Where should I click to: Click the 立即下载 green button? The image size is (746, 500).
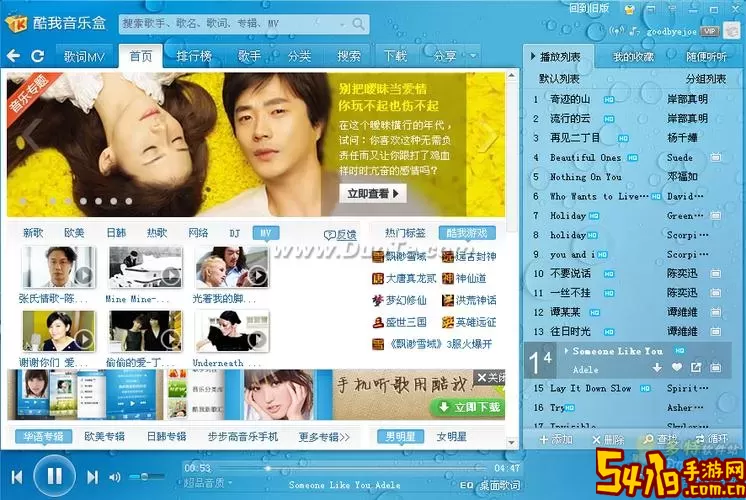(468, 407)
